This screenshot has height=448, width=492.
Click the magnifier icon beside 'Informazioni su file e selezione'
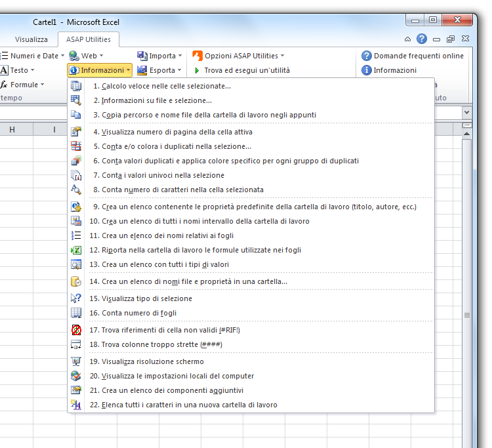[x=76, y=100]
